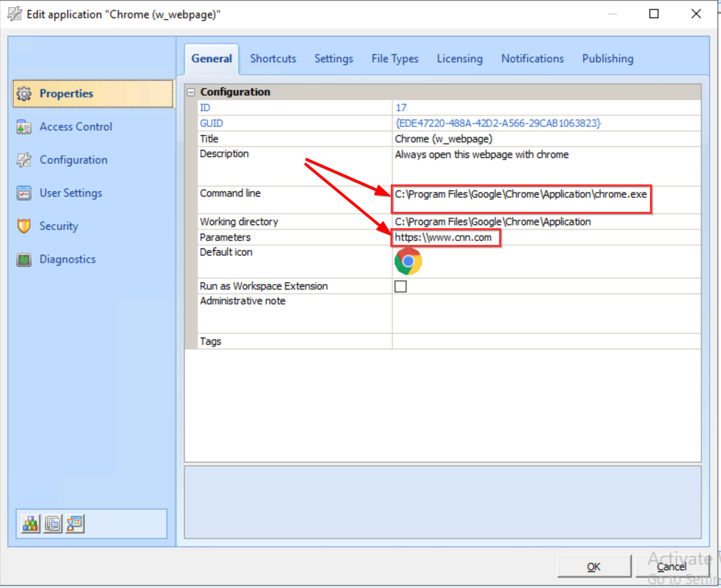Click the building-blocks icon at bottom left
The height and width of the screenshot is (588, 721).
pos(31,523)
